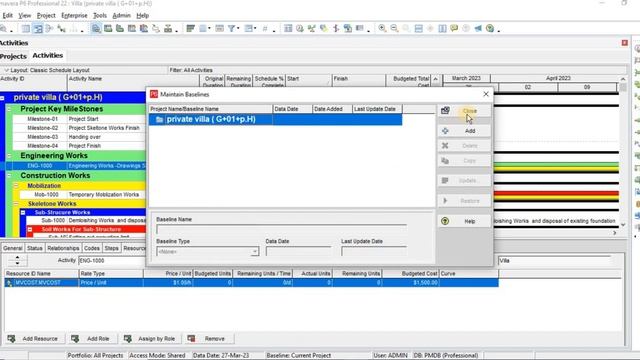Click the stacked rows toolbar icon near zoom
This screenshot has width=640, height=360.
[418, 28]
